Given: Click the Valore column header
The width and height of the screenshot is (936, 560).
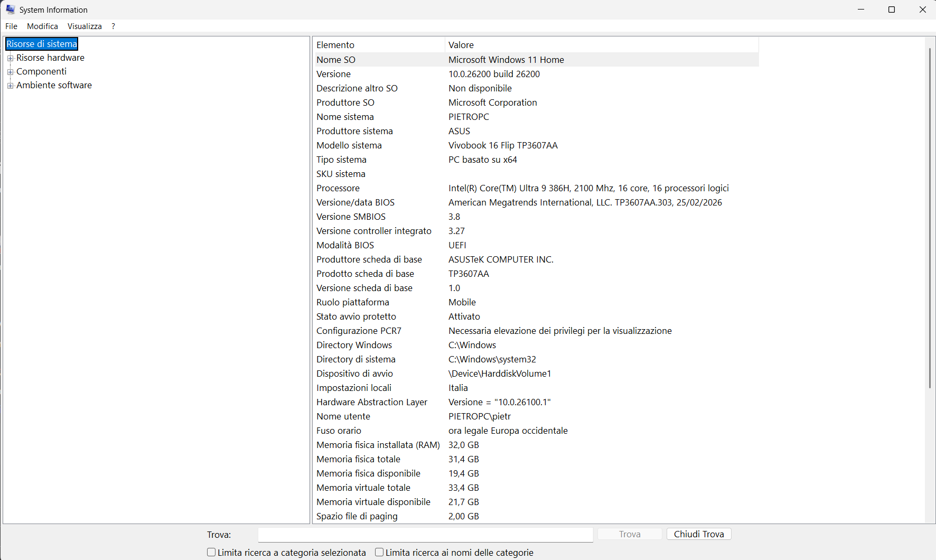Looking at the screenshot, I should [x=602, y=45].
